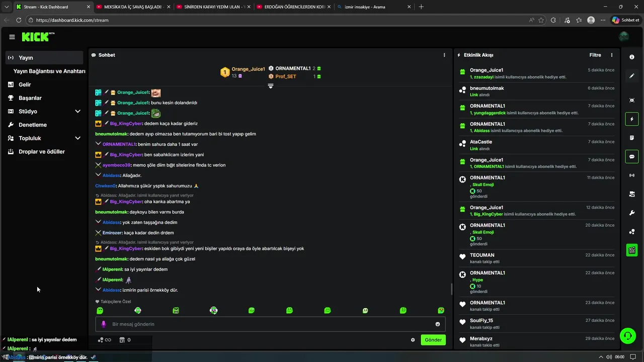Image resolution: width=644 pixels, height=362 pixels.
Task: Click the shop icon showing 0
Action: (x=125, y=340)
